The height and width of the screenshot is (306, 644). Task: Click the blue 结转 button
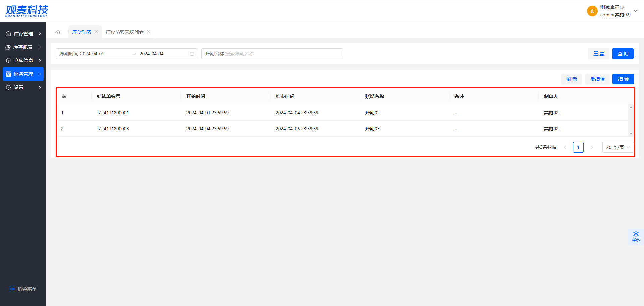tap(623, 79)
